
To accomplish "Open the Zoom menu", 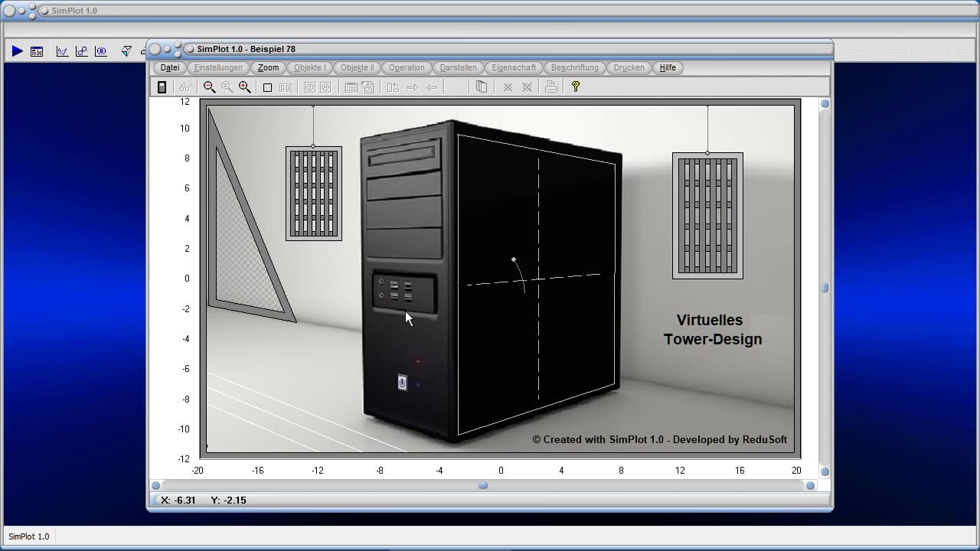I will (x=268, y=67).
